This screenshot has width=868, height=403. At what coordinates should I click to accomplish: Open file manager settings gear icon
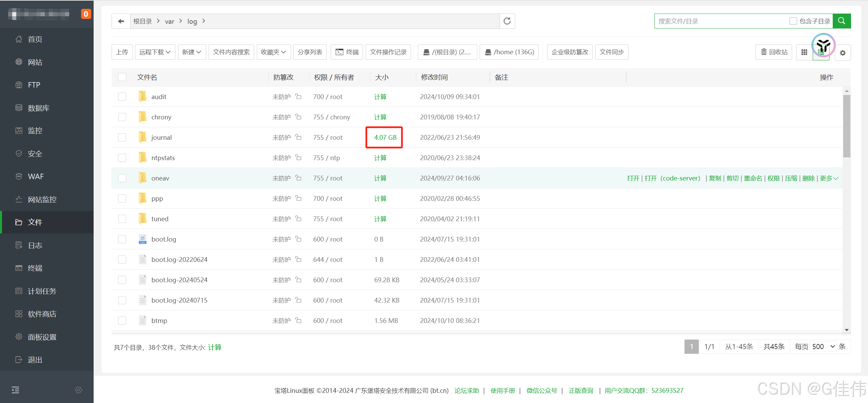843,53
